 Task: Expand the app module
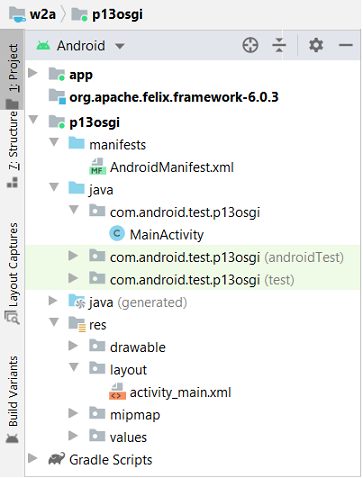tap(33, 73)
